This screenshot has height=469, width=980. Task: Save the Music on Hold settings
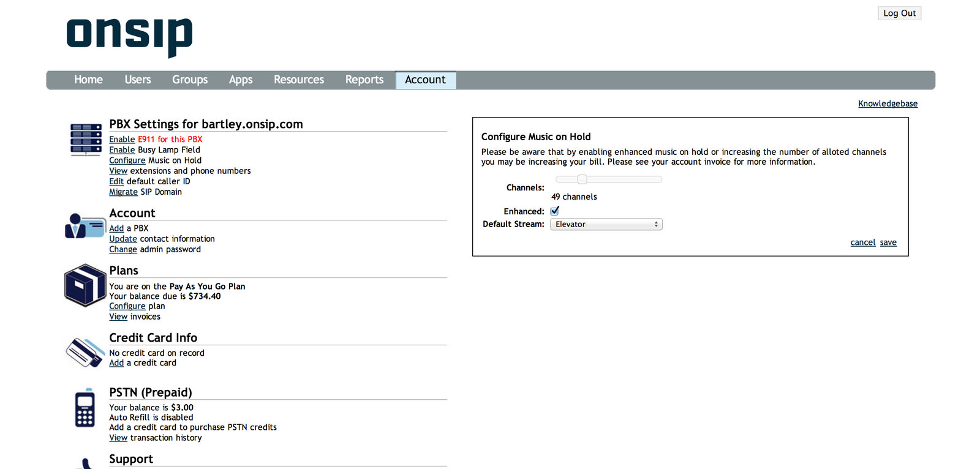tap(888, 242)
